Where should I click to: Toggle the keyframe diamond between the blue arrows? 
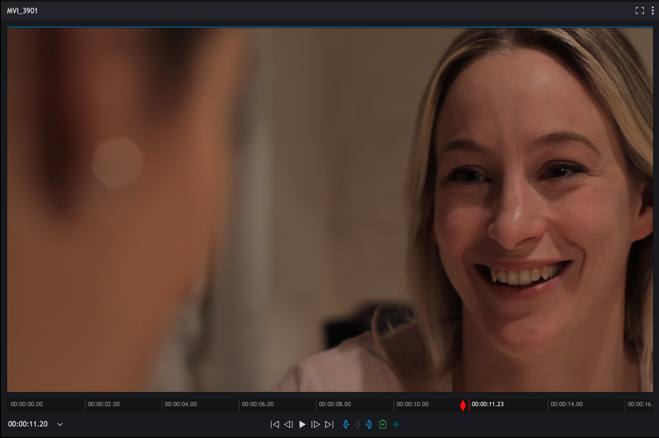point(358,425)
